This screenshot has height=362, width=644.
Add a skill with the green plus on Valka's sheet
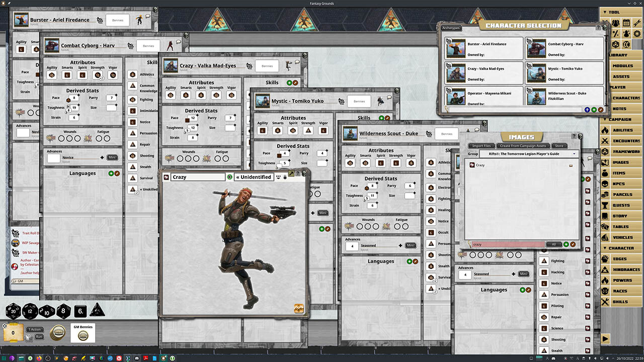tap(289, 82)
